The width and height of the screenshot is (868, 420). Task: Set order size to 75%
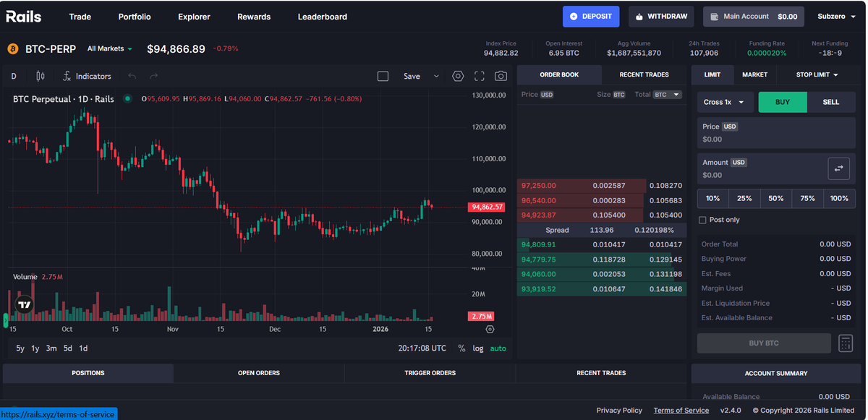(x=808, y=198)
